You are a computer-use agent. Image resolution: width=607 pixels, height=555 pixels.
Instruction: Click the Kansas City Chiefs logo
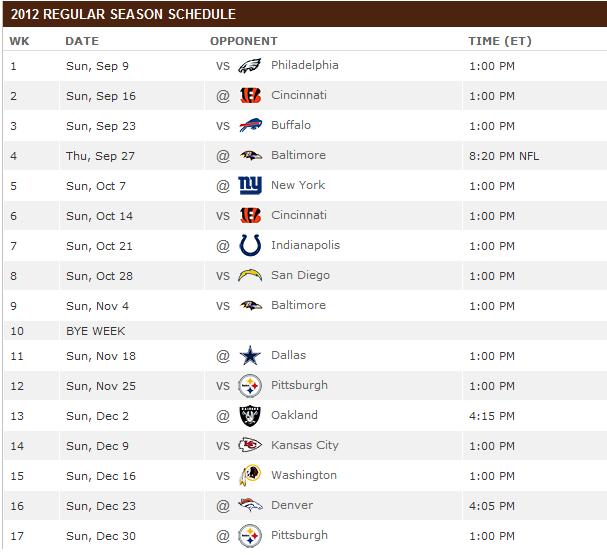[x=250, y=446]
